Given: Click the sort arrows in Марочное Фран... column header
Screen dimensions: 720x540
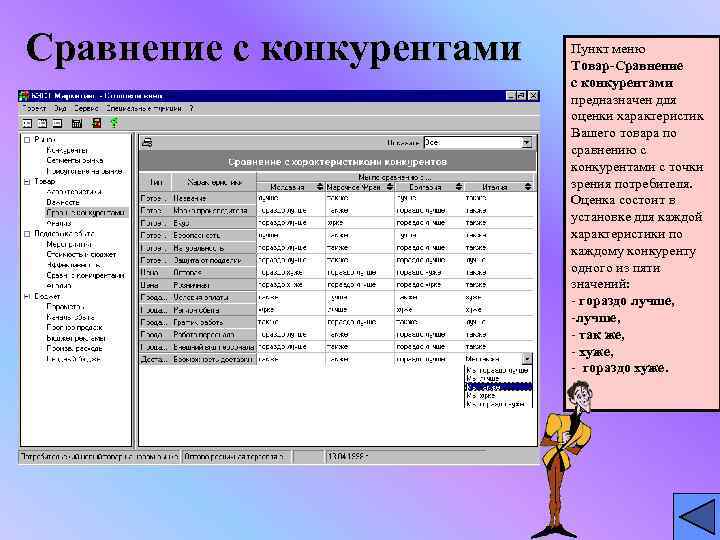Looking at the screenshot, I should [389, 187].
